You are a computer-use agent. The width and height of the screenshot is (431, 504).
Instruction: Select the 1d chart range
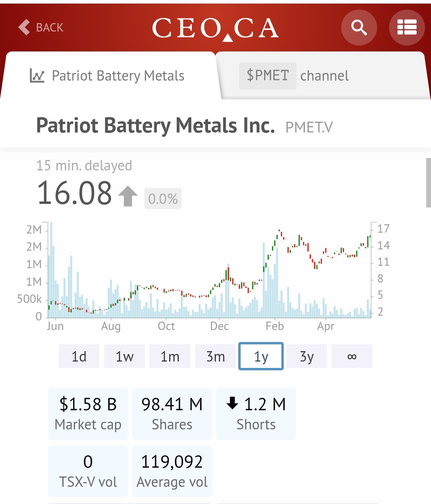click(79, 356)
